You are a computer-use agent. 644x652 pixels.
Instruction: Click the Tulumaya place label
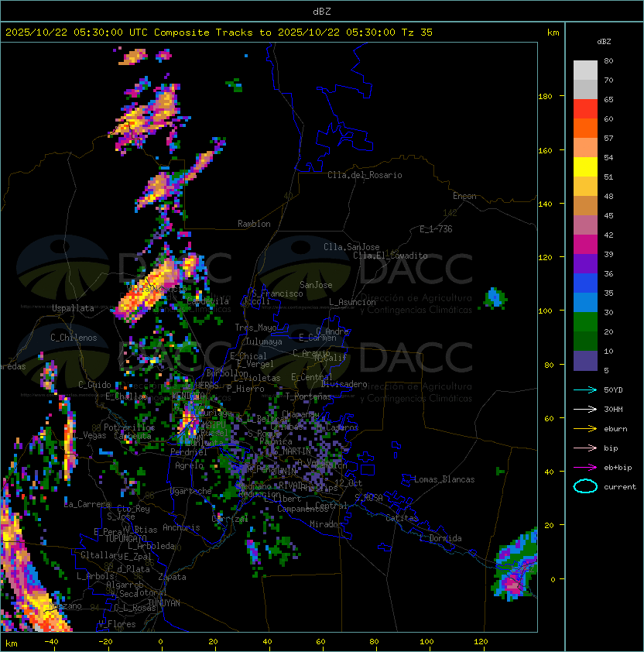264,341
